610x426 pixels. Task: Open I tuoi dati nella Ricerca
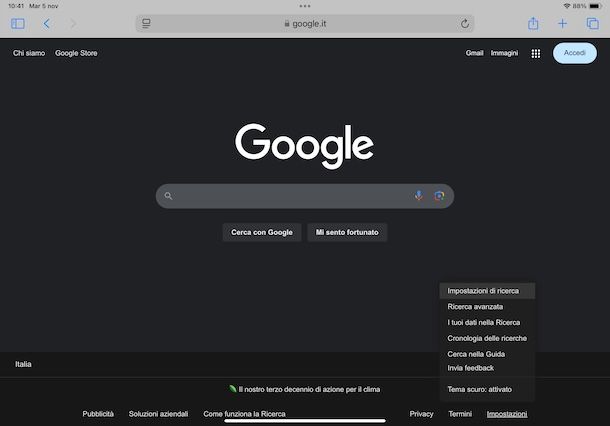487,323
